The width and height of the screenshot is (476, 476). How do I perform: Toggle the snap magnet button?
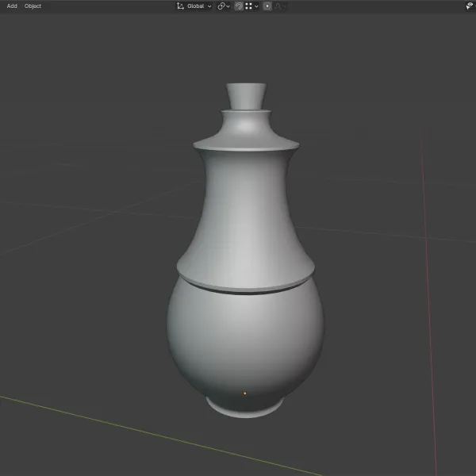239,6
